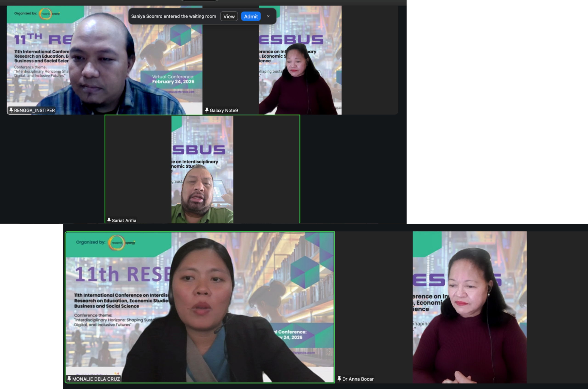Click the RENGGA_INSTIPER name label
The height and width of the screenshot is (389, 588).
(34, 110)
